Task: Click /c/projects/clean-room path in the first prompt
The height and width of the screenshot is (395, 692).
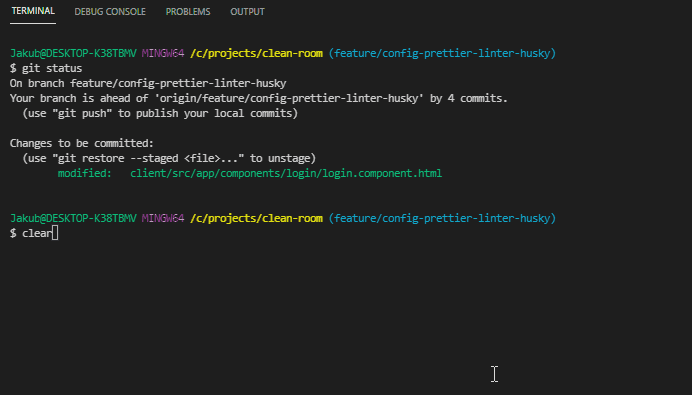Action: 256,53
